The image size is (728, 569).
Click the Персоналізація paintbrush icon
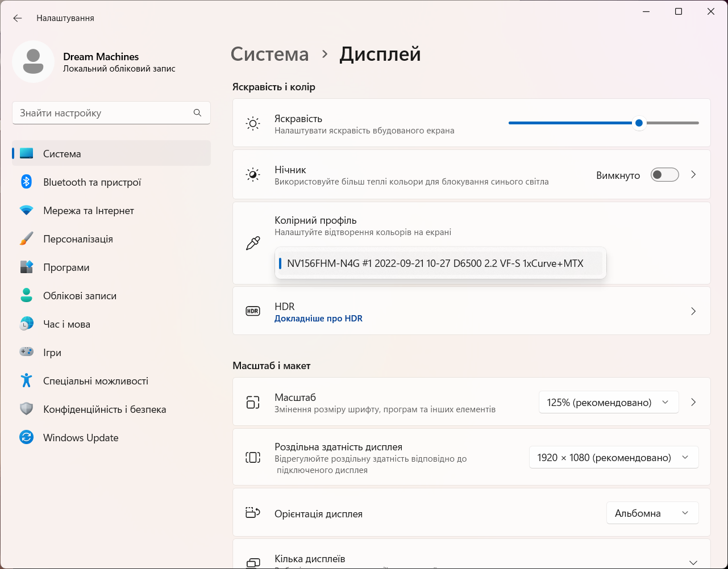tap(26, 239)
